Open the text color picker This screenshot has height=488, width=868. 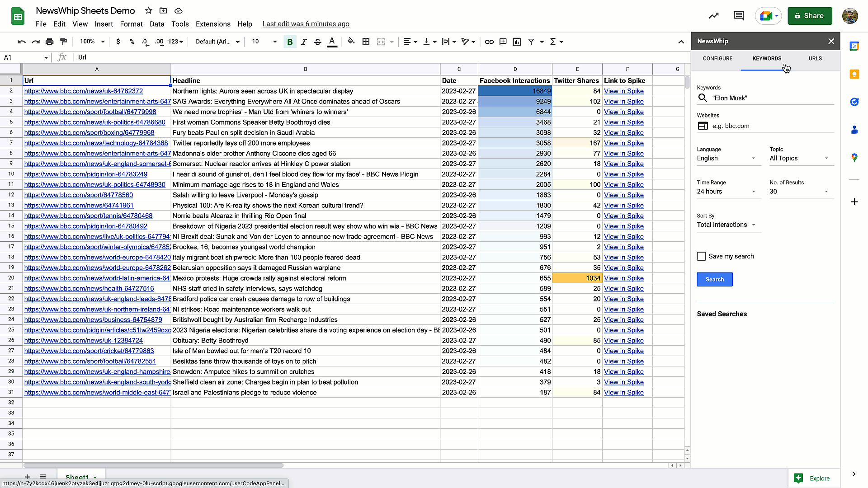332,42
